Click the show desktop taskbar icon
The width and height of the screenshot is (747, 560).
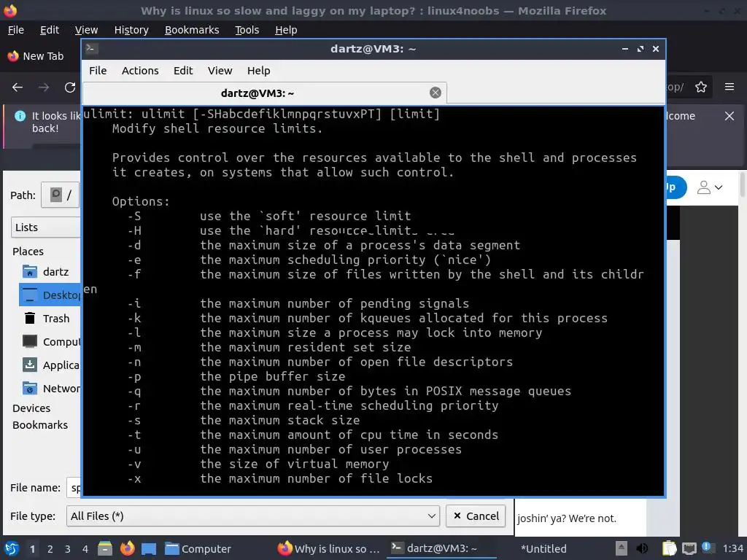(149, 549)
